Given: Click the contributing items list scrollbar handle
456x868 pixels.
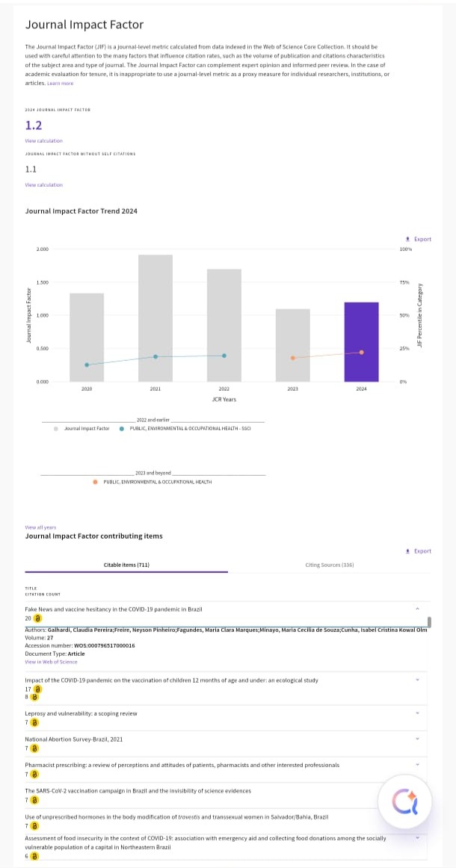Looking at the screenshot, I should [x=429, y=622].
